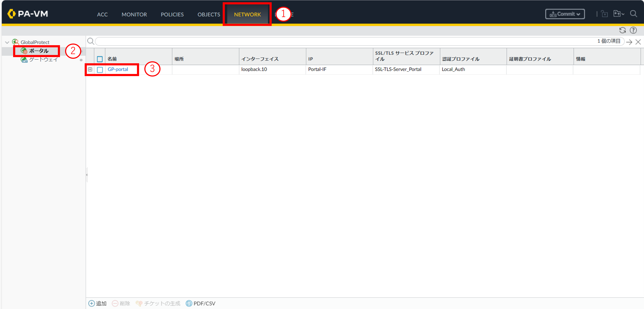Click the search magnifier in the top bar
This screenshot has width=644, height=309.
pyautogui.click(x=633, y=14)
